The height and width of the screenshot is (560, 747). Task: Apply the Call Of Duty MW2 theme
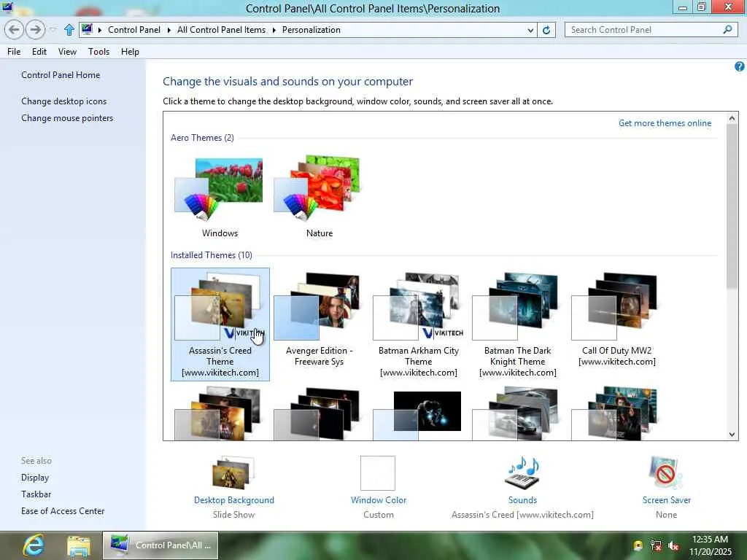[x=617, y=319]
